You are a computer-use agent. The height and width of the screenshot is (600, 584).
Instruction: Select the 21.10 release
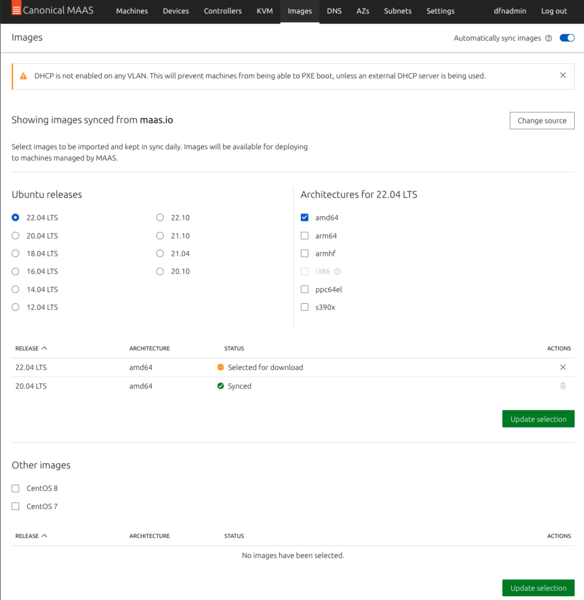[160, 236]
